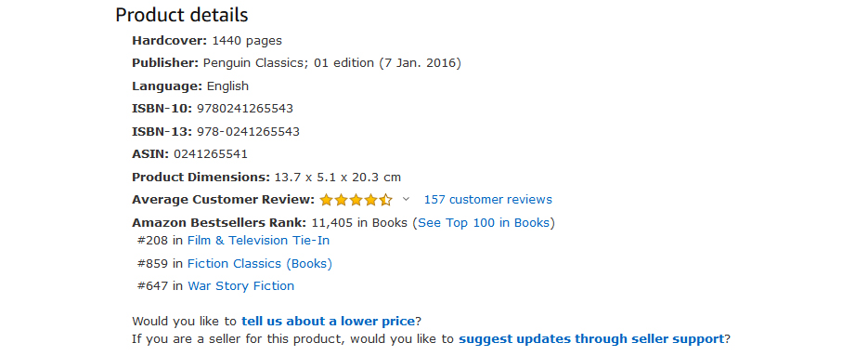Viewport: 868px width, 356px height.
Task: Open the 157 customer reviews link
Action: pos(487,200)
